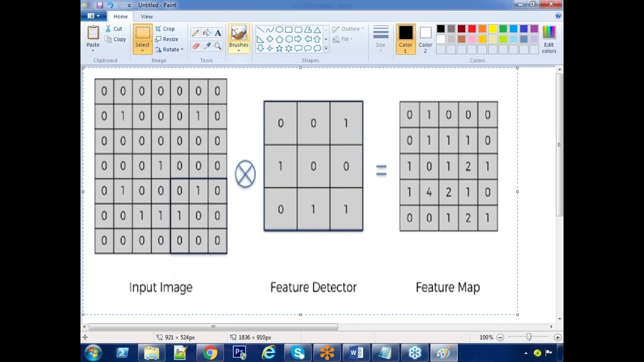Select Color 2 background box
The height and width of the screenshot is (362, 644).
pos(426,39)
